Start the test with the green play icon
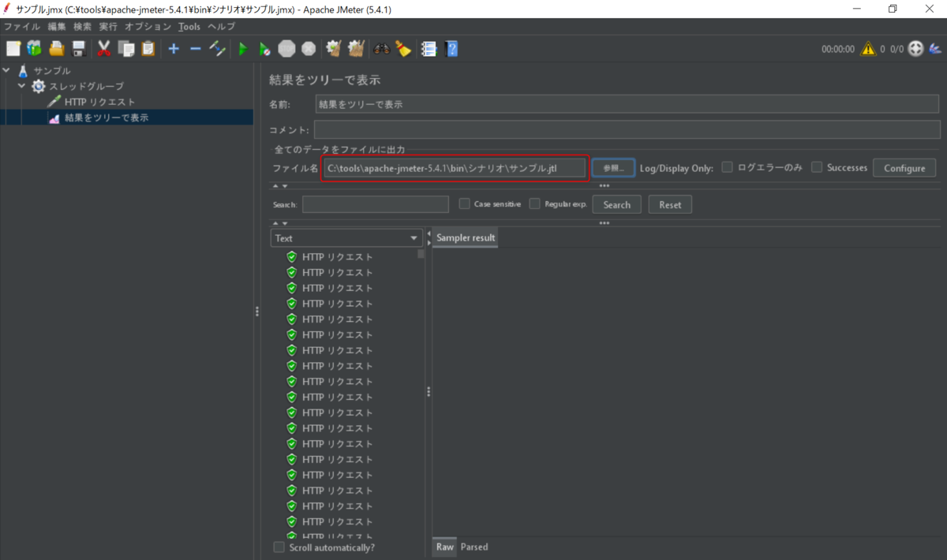947x560 pixels. (x=242, y=48)
